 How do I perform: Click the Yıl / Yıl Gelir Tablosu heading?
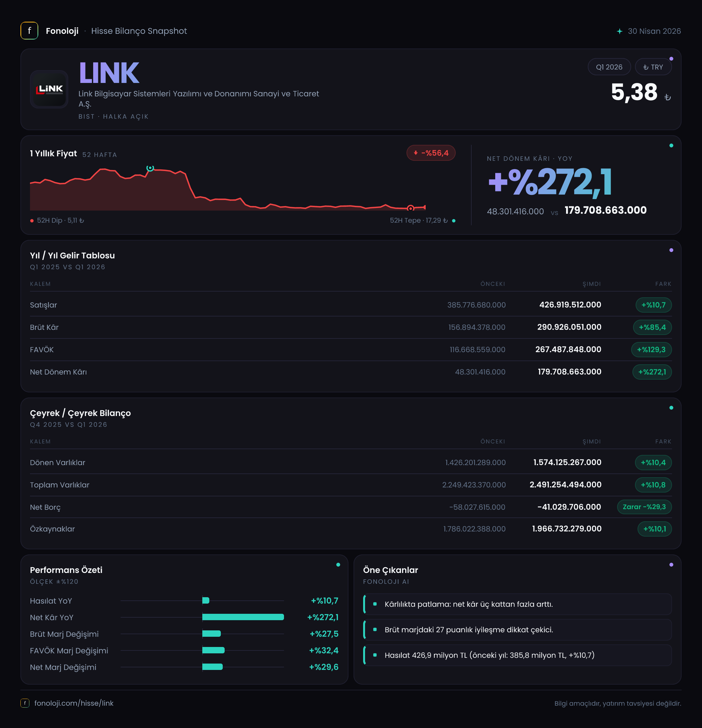[x=72, y=256]
